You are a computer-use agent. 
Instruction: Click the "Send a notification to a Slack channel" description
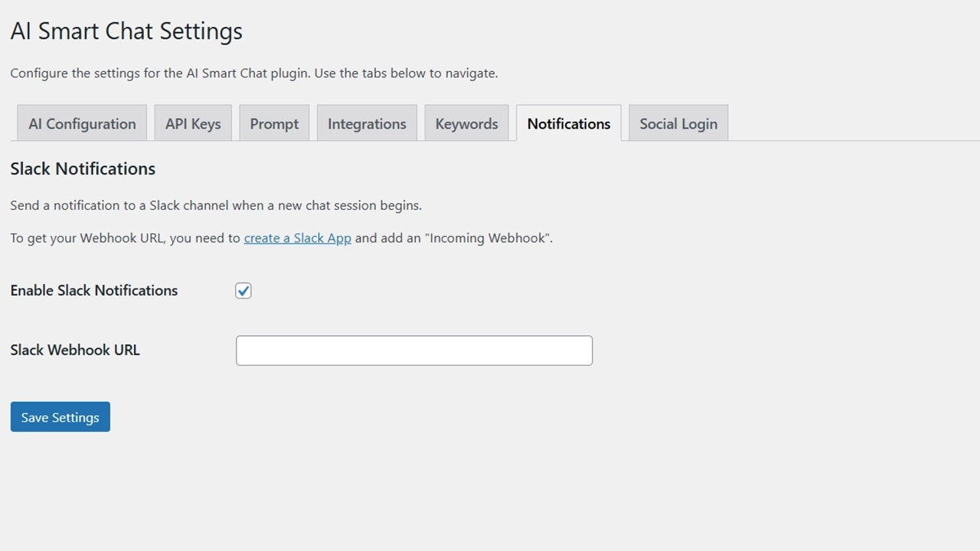pos(216,206)
